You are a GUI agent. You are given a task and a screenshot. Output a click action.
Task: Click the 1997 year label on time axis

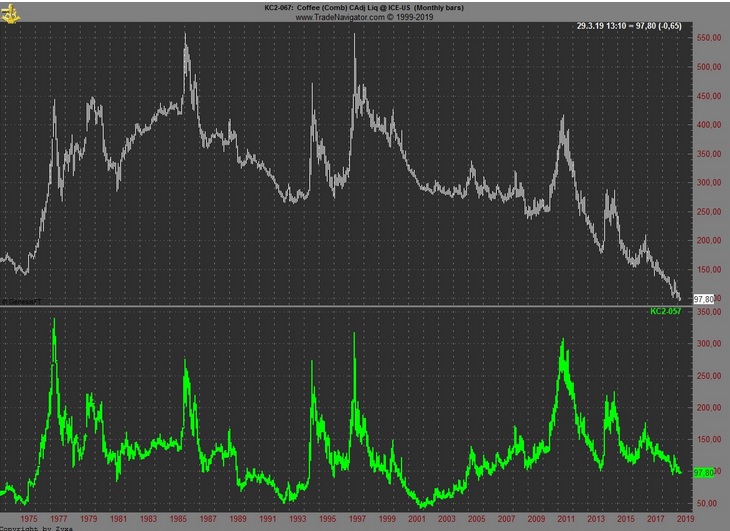[357, 519]
